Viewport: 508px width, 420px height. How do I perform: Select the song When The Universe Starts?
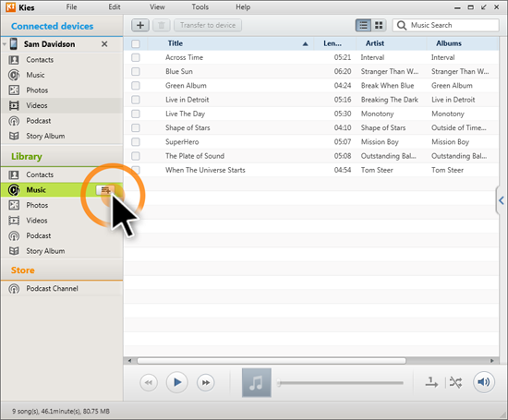(205, 170)
